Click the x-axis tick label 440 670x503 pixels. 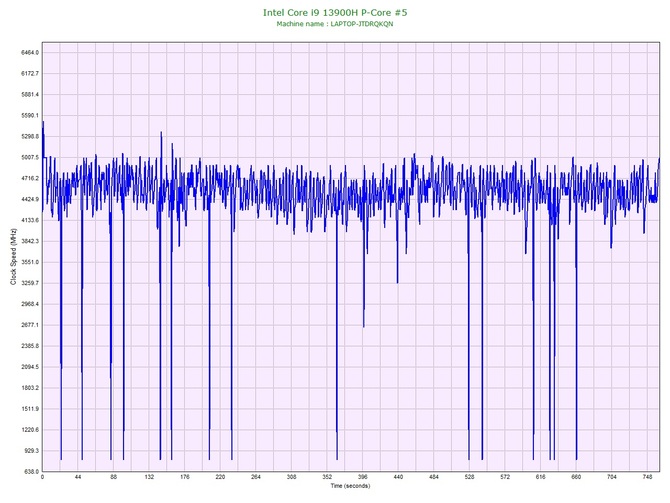tap(398, 477)
